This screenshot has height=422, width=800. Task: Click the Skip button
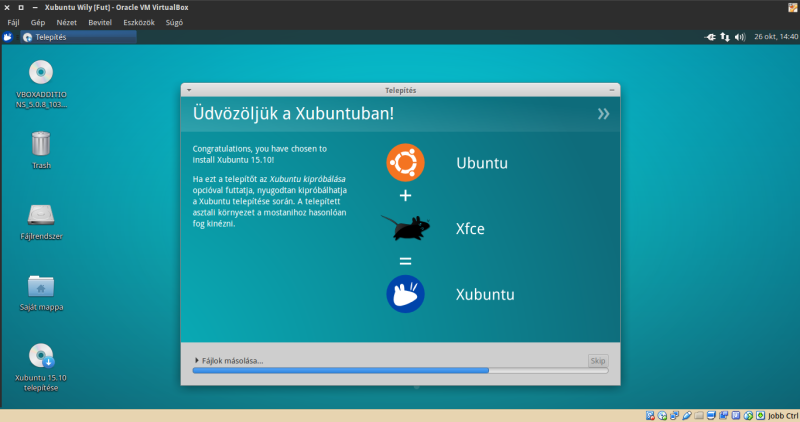[x=597, y=361]
